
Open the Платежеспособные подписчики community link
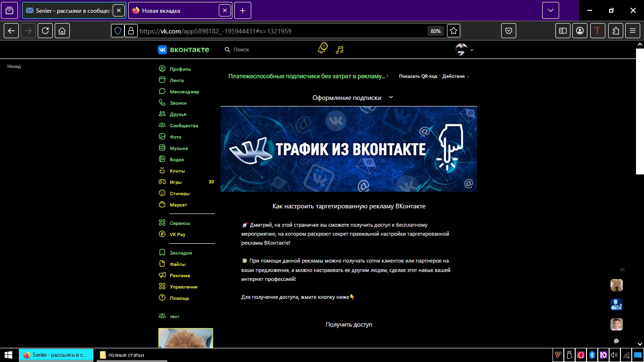tap(307, 76)
